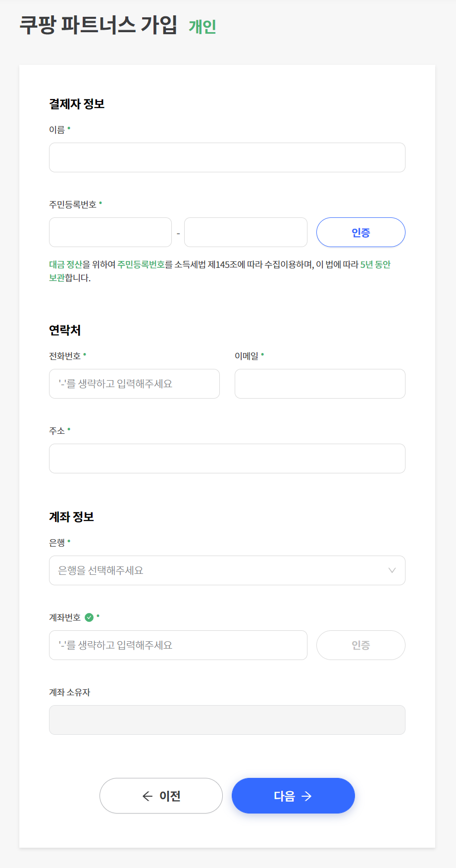Image resolution: width=456 pixels, height=868 pixels.
Task: Click the left arrow icon on 이전
Action: 147,796
